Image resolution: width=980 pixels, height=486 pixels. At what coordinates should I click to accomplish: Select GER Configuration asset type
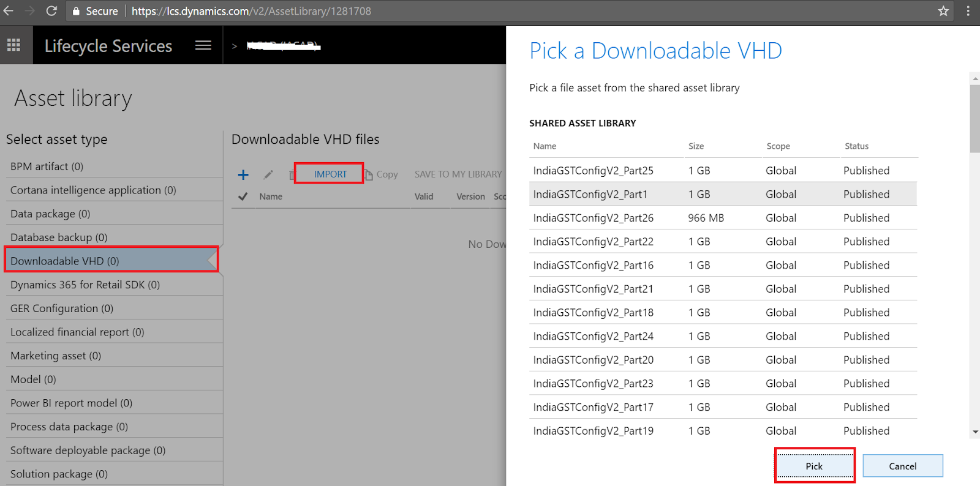114,308
